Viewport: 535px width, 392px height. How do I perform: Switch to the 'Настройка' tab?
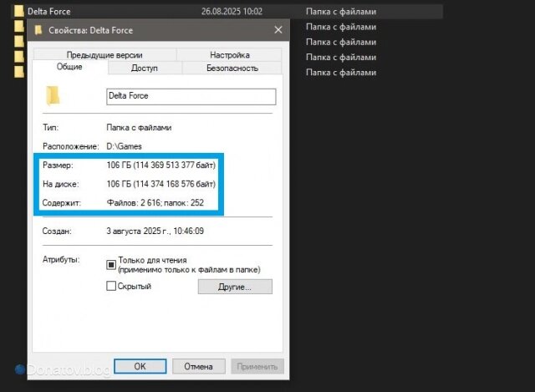230,54
